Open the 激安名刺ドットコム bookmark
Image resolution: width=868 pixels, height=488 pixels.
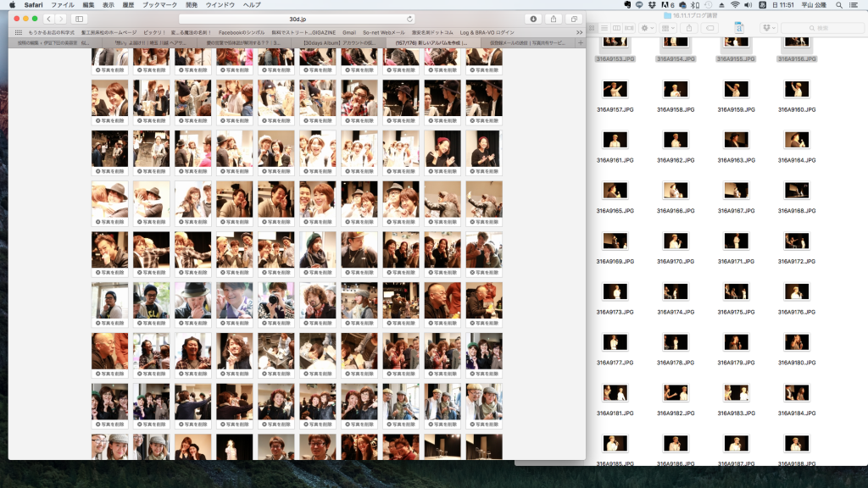pyautogui.click(x=431, y=33)
